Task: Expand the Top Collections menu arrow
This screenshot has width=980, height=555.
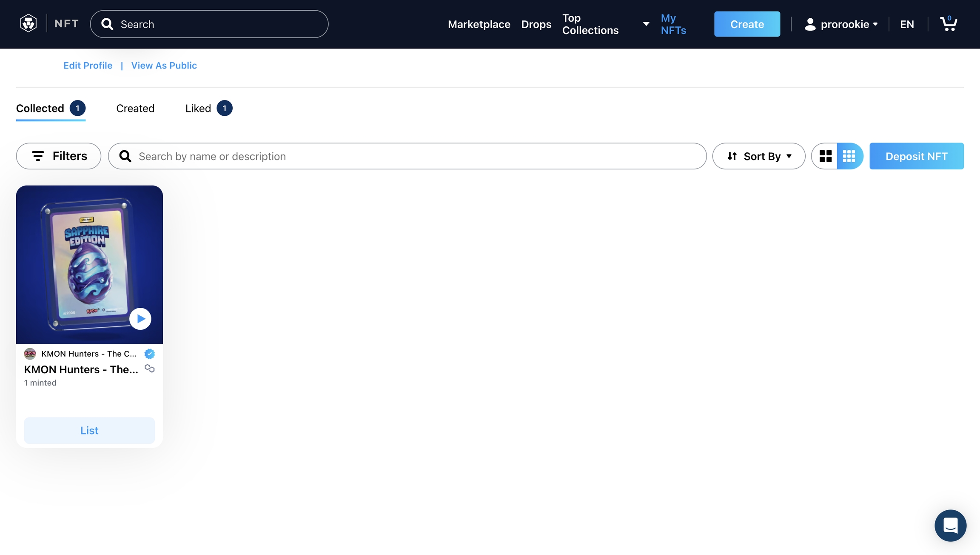Action: (646, 24)
